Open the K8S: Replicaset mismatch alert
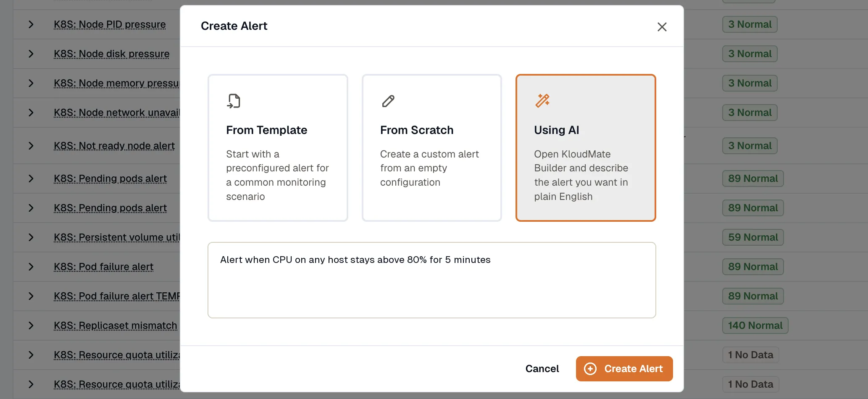Screen dimensions: 868x399 (116, 325)
